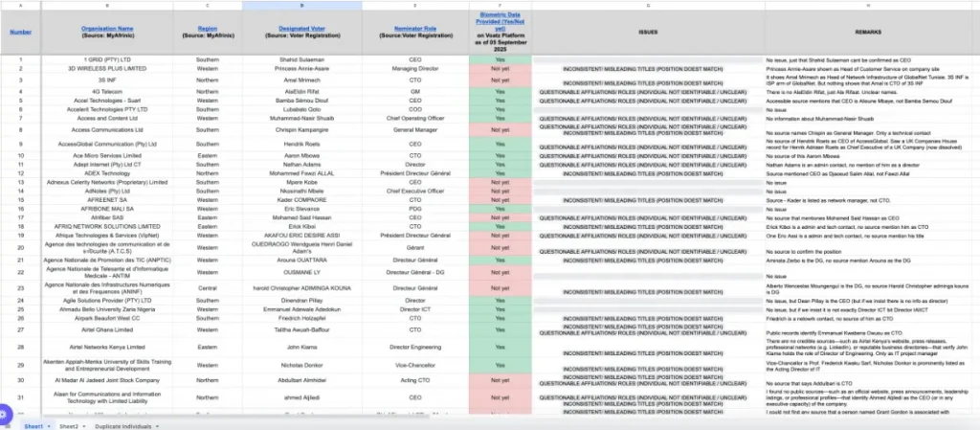980x430 pixels.
Task: Select the Friedrich Holzapfel cell
Action: [301, 318]
